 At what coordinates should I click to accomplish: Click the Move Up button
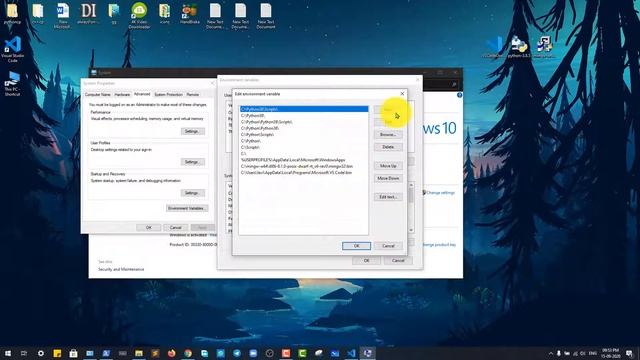click(388, 166)
